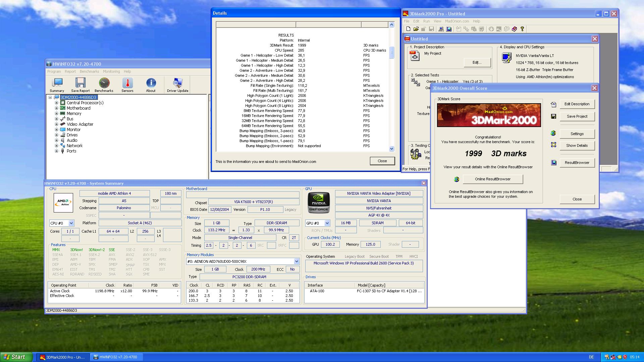Image resolution: width=644 pixels, height=362 pixels.
Task: Click the Display and CPU Settings monitor icon
Action: click(x=506, y=58)
